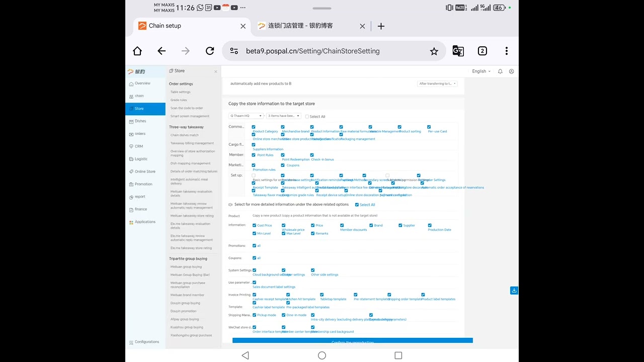Screen dimensions: 644x362
Task: Open user account profile icon
Action: (x=511, y=71)
